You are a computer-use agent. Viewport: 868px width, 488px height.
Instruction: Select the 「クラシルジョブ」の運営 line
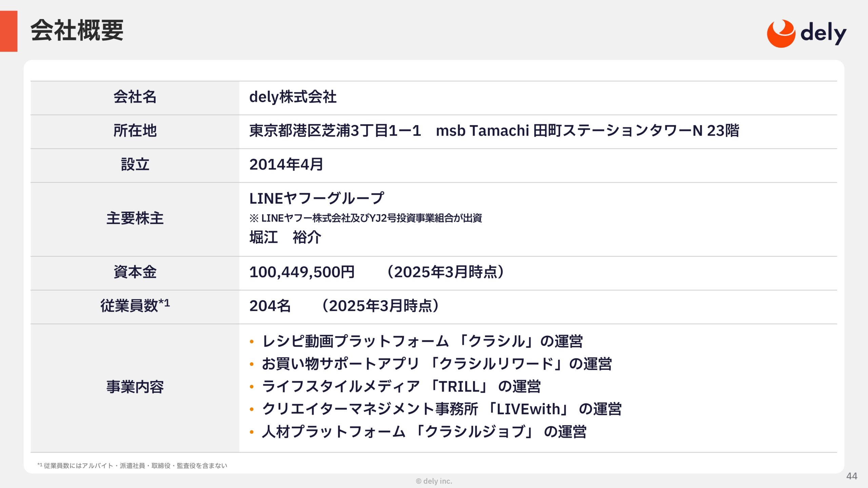tap(424, 432)
